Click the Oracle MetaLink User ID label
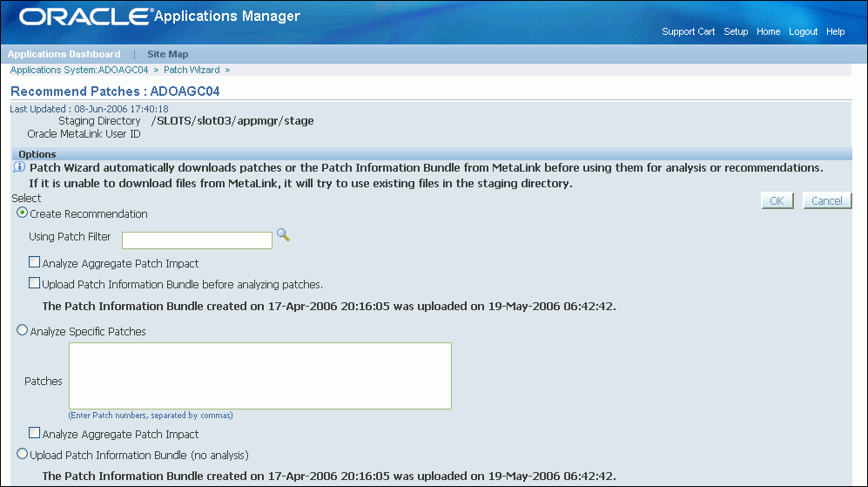This screenshot has height=487, width=868. coord(84,134)
